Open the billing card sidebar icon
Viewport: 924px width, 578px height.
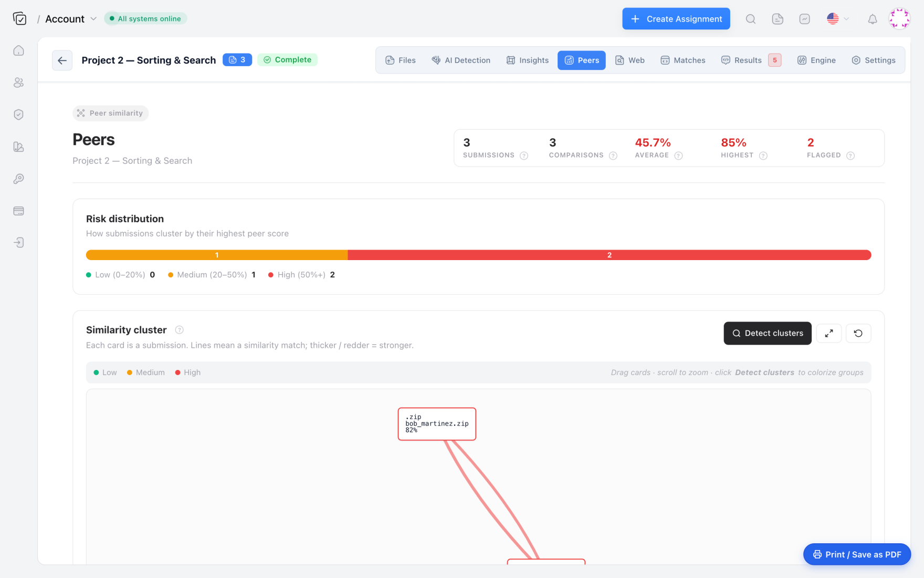click(x=19, y=211)
